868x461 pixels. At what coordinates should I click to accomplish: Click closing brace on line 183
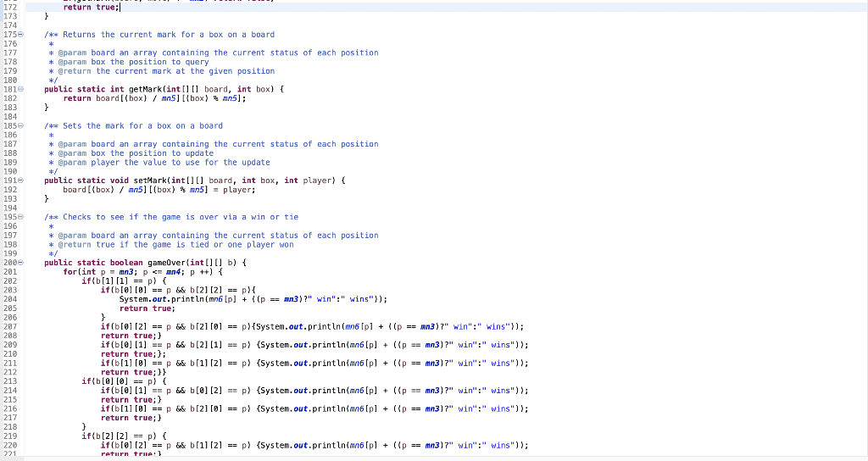point(47,108)
